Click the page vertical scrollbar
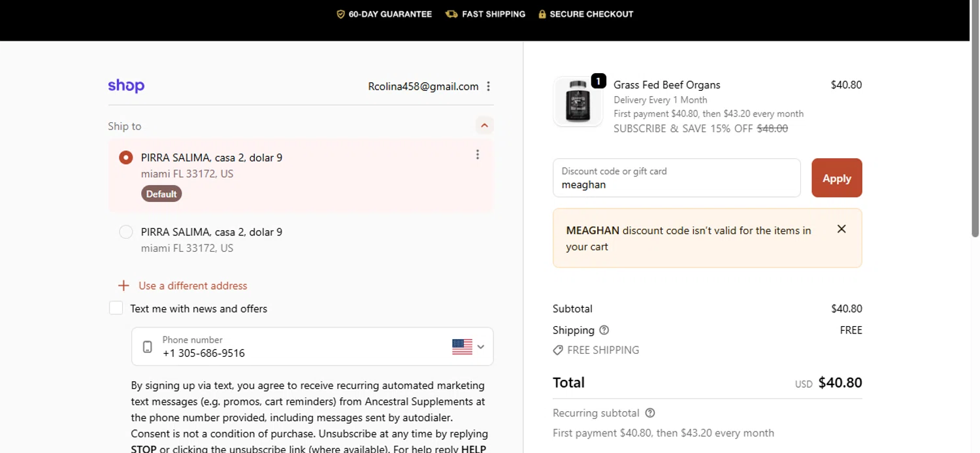Screen dimensions: 980x453 click(x=975, y=118)
